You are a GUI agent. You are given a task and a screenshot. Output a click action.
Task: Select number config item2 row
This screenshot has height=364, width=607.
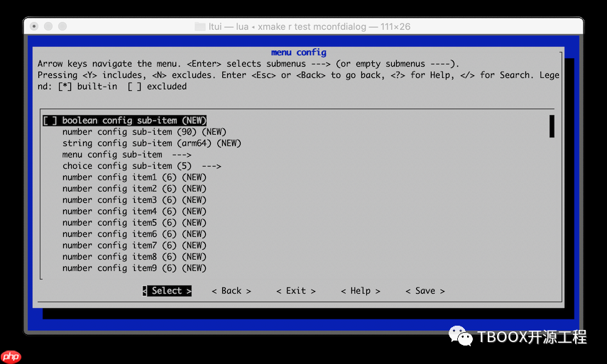(x=134, y=189)
